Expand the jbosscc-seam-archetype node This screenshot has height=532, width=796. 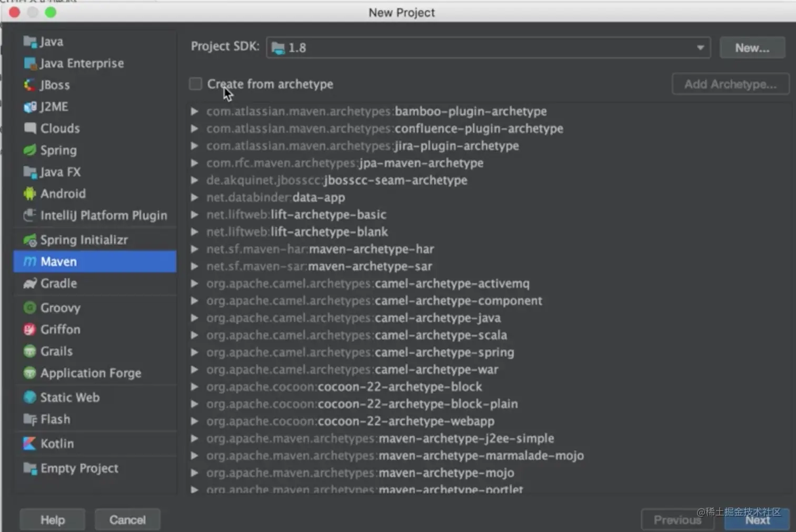(x=195, y=180)
